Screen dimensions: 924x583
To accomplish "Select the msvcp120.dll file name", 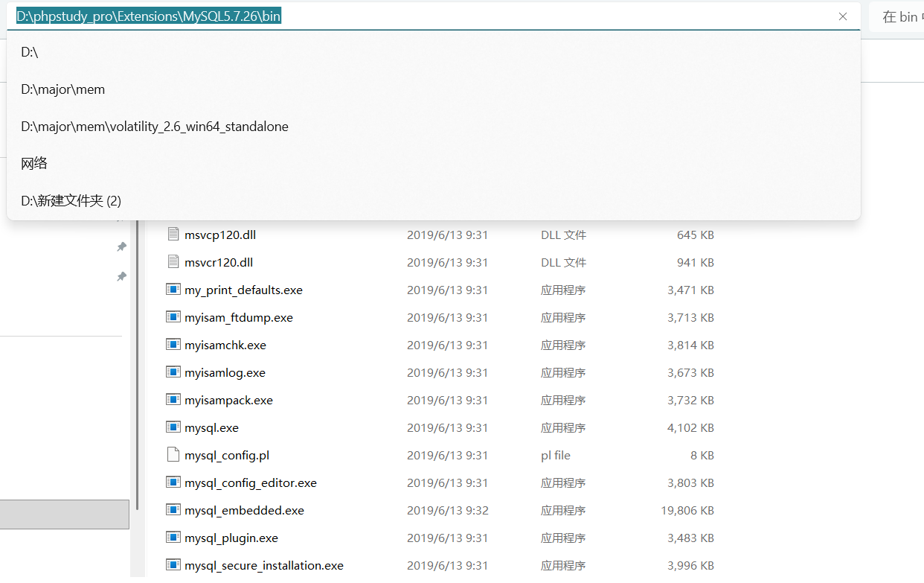I will (x=220, y=235).
